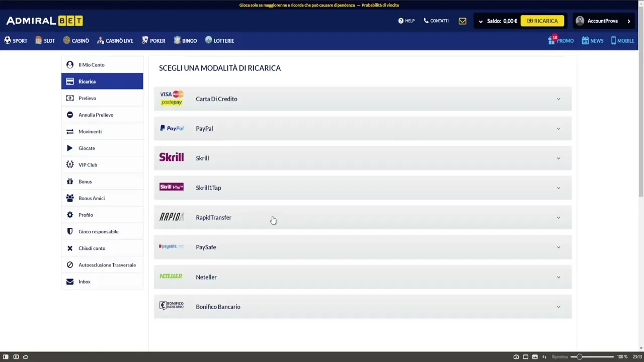
Task: Open the envelope messages icon in header
Action: coord(462,21)
